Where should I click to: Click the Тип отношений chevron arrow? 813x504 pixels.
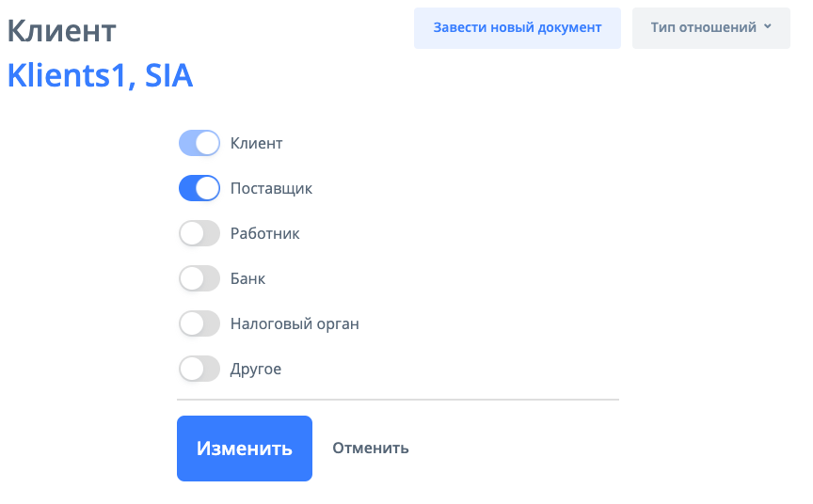pos(768,27)
